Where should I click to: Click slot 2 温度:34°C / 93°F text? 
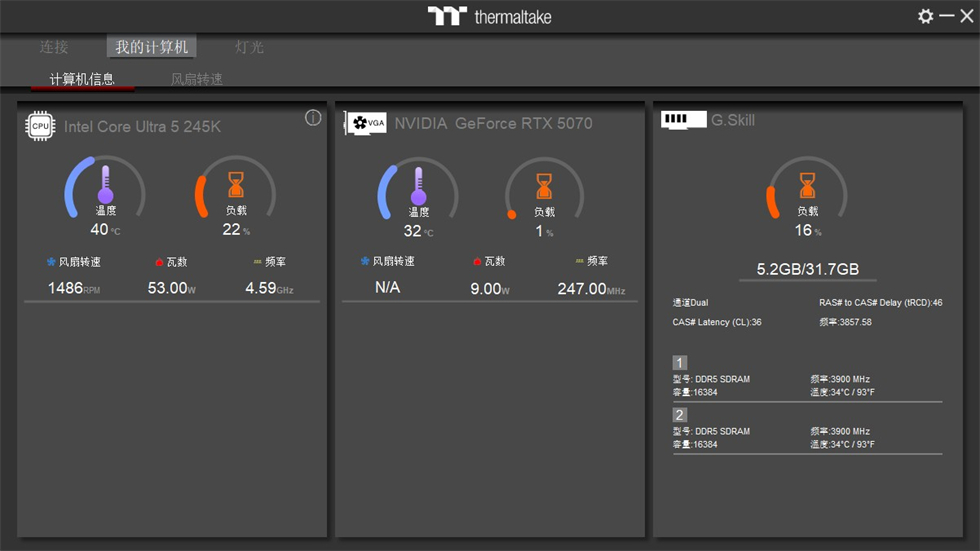[842, 445]
